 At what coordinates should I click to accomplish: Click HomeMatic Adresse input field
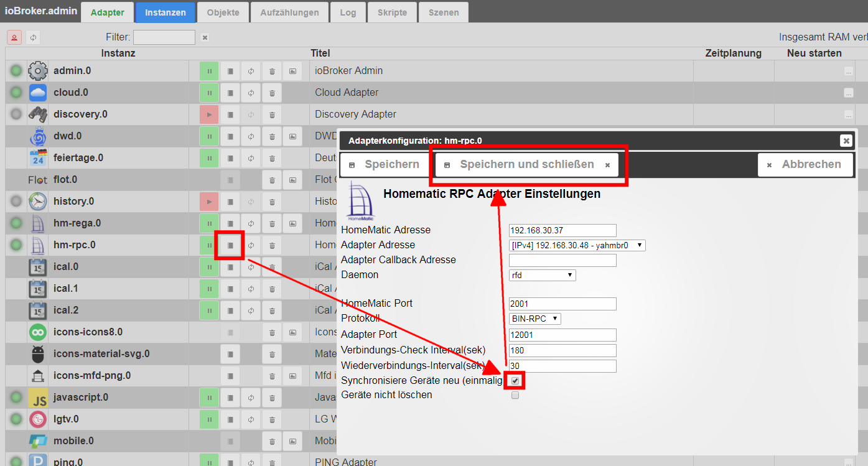tap(562, 230)
